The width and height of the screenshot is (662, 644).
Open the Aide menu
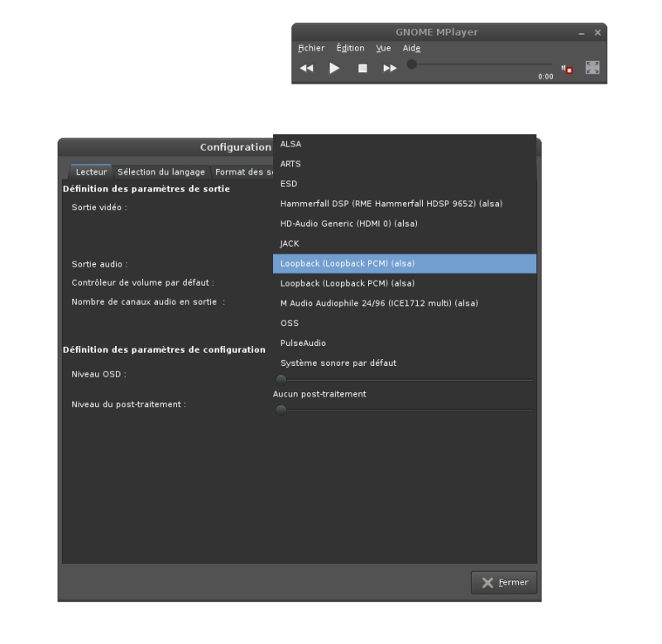tap(411, 48)
